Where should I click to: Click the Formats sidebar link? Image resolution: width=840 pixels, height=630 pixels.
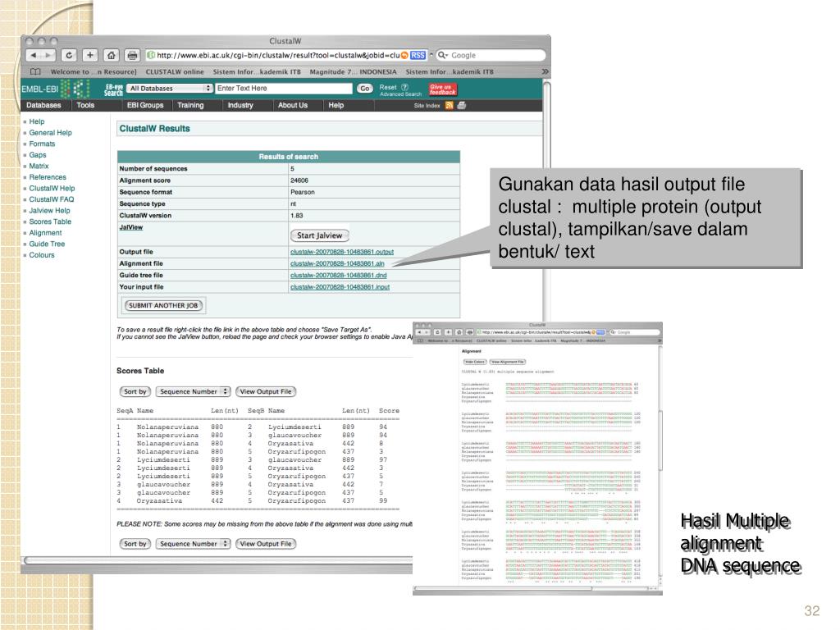tap(42, 144)
